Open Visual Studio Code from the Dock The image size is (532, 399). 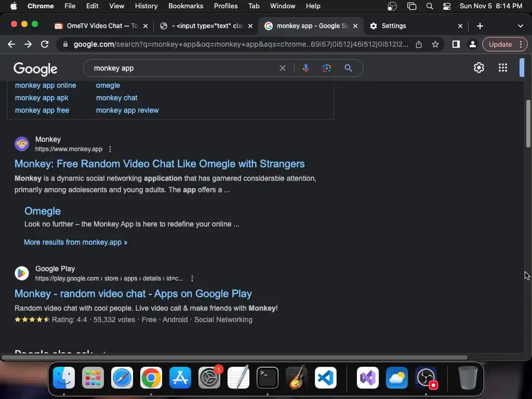[x=326, y=378]
